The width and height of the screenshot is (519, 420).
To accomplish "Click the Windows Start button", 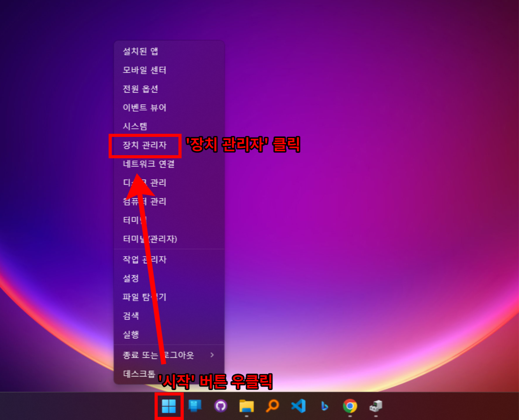I will [169, 406].
